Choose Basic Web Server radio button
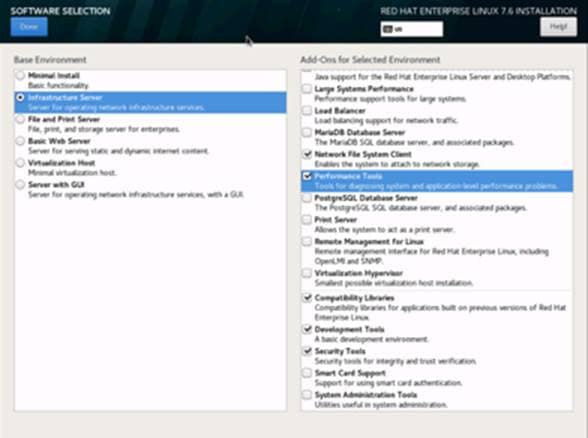The width and height of the screenshot is (588, 438). pyautogui.click(x=20, y=141)
